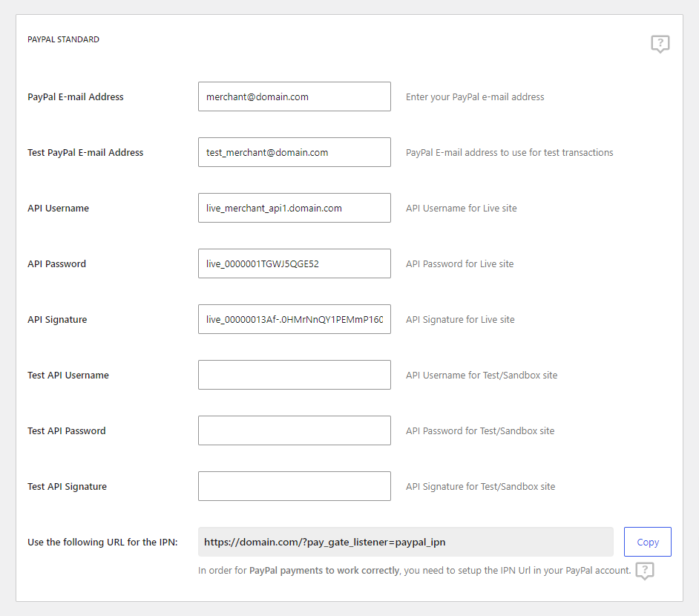Open the IPN setup help icon

[645, 571]
